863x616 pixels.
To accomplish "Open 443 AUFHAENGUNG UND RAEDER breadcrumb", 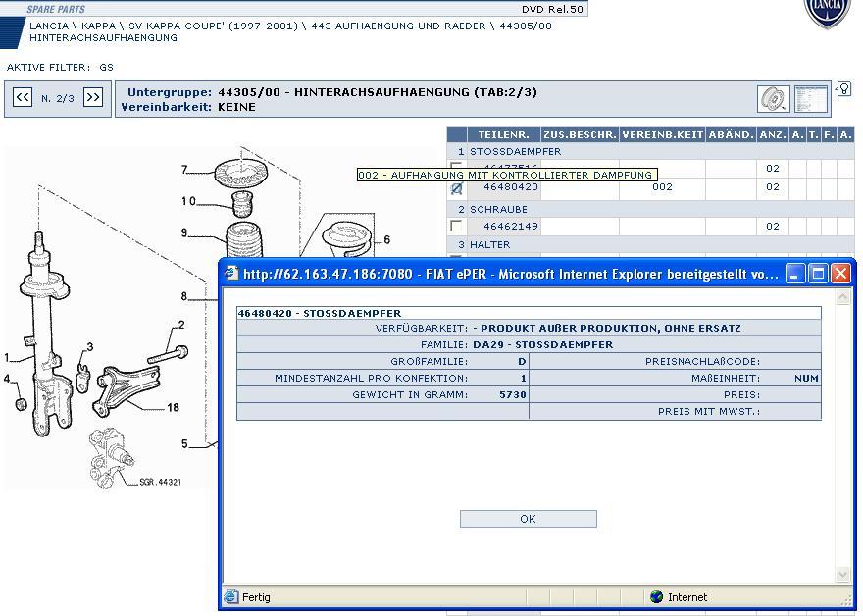I will pyautogui.click(x=398, y=26).
